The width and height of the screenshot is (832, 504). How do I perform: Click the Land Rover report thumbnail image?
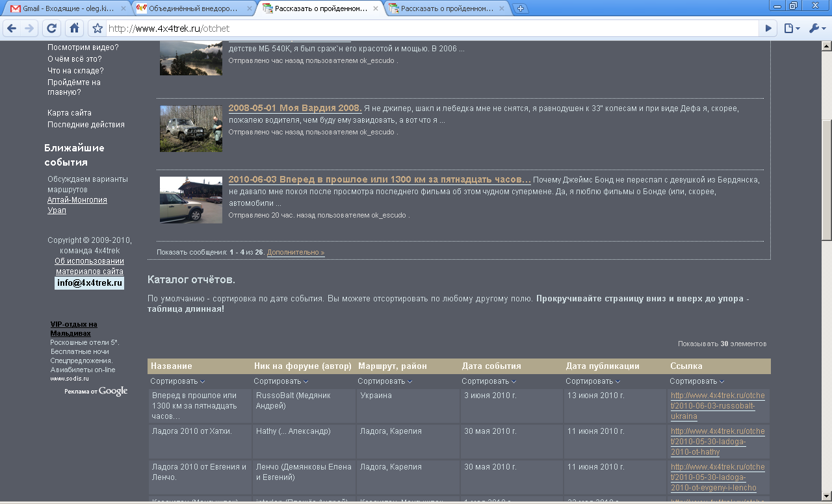pos(190,199)
